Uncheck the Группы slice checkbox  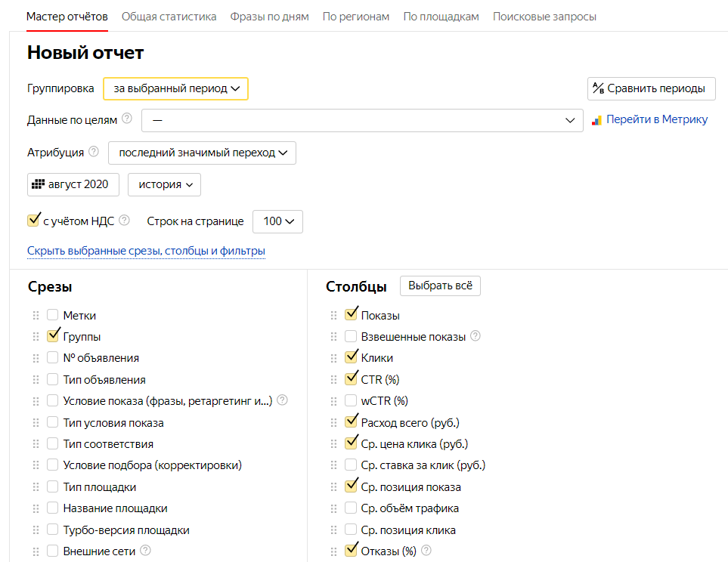52,336
